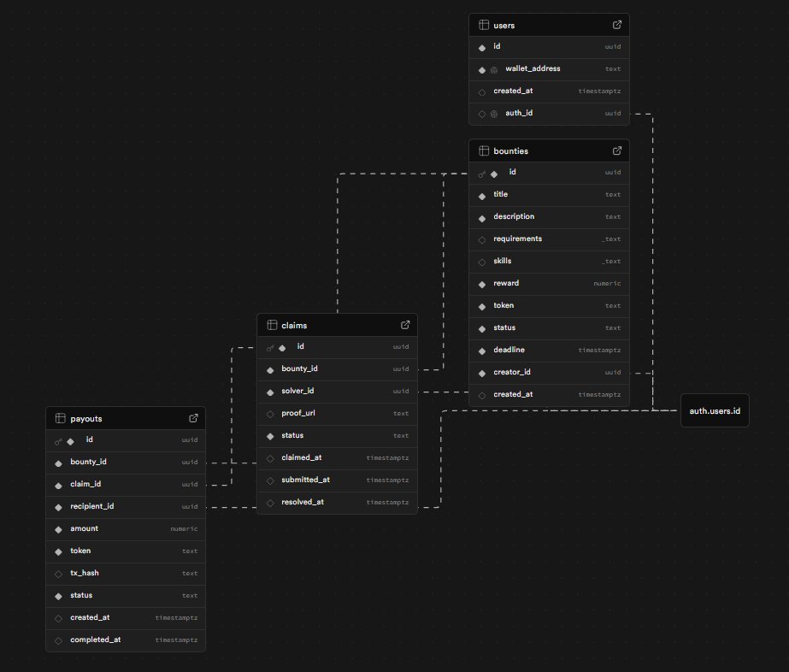Click the filled diamond beside reward column
Image resolution: width=789 pixels, height=672 pixels.
coord(482,284)
